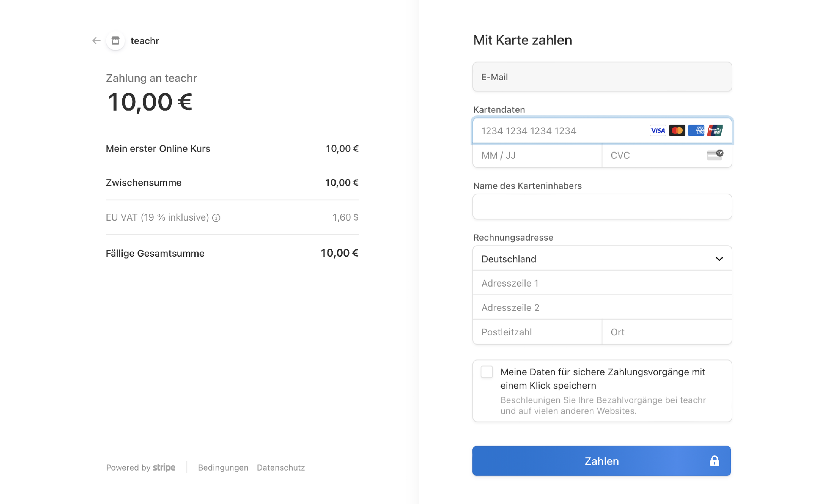Click the EU VAT info icon
Viewport: 838px width, 504px height.
coord(216,218)
